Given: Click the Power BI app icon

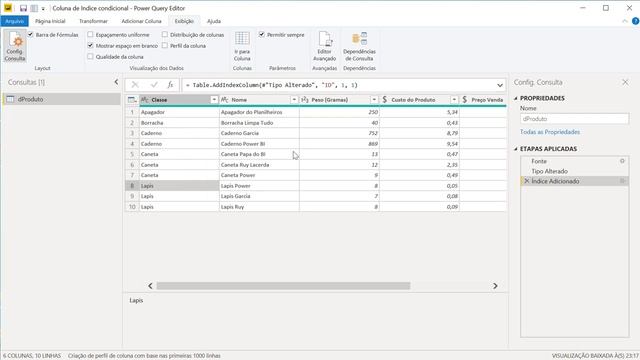Looking at the screenshot, I should (8, 8).
